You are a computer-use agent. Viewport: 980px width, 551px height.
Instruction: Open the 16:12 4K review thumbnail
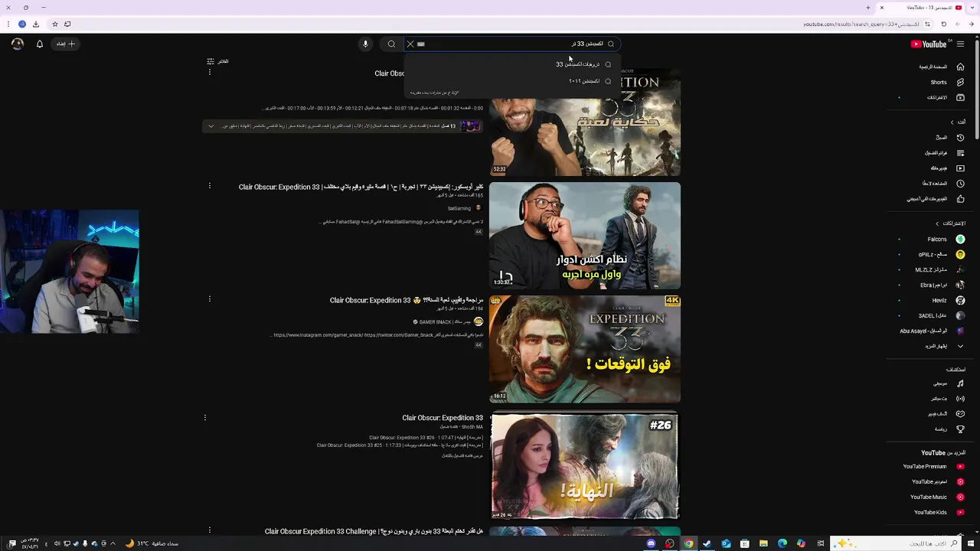pyautogui.click(x=585, y=349)
